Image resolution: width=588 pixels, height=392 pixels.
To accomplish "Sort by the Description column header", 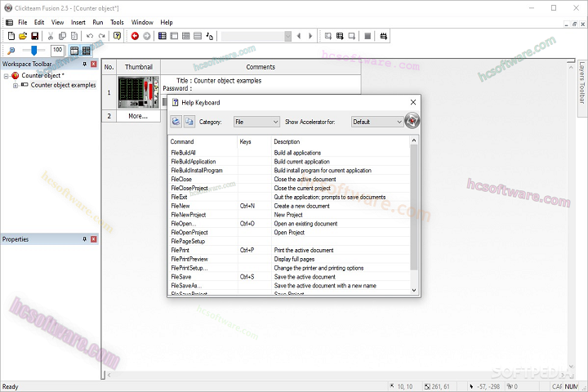I will [x=341, y=142].
